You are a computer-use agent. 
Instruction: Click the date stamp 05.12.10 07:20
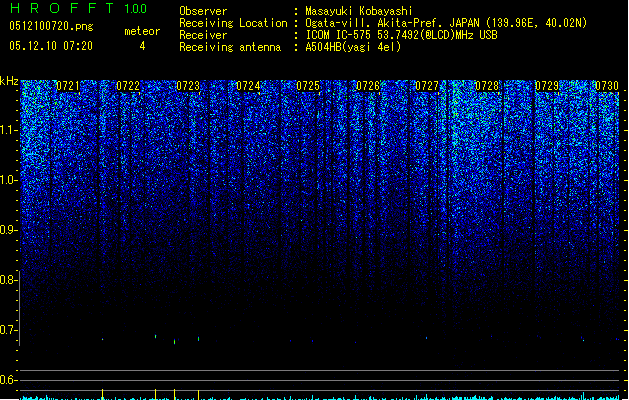(51, 46)
